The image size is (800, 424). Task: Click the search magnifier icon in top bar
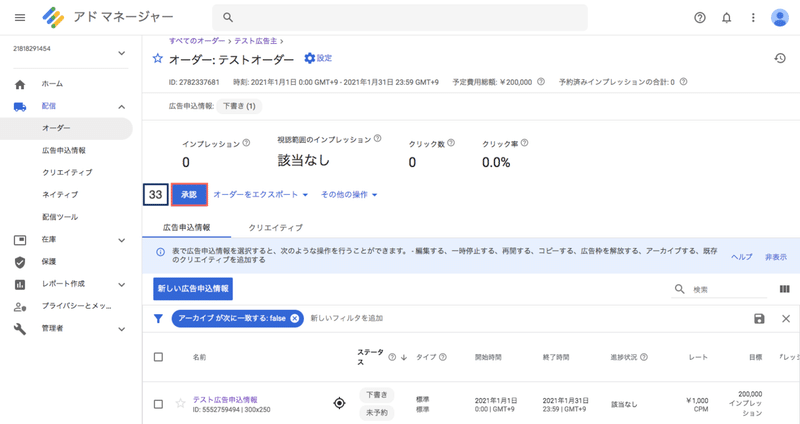pyautogui.click(x=228, y=17)
